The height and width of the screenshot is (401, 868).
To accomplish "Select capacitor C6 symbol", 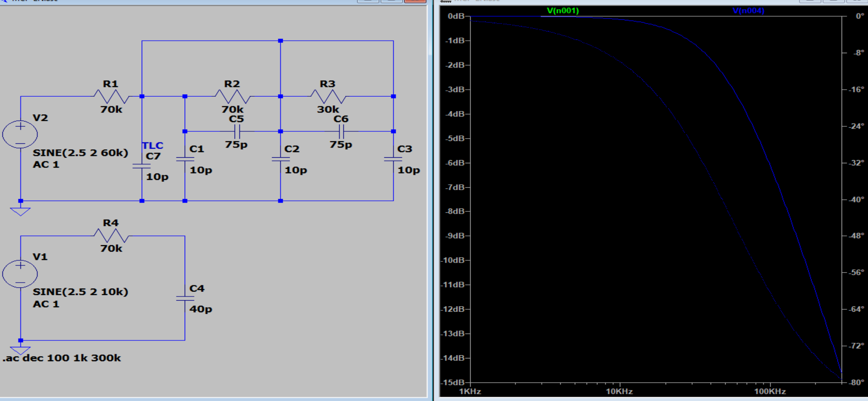I will (x=341, y=132).
